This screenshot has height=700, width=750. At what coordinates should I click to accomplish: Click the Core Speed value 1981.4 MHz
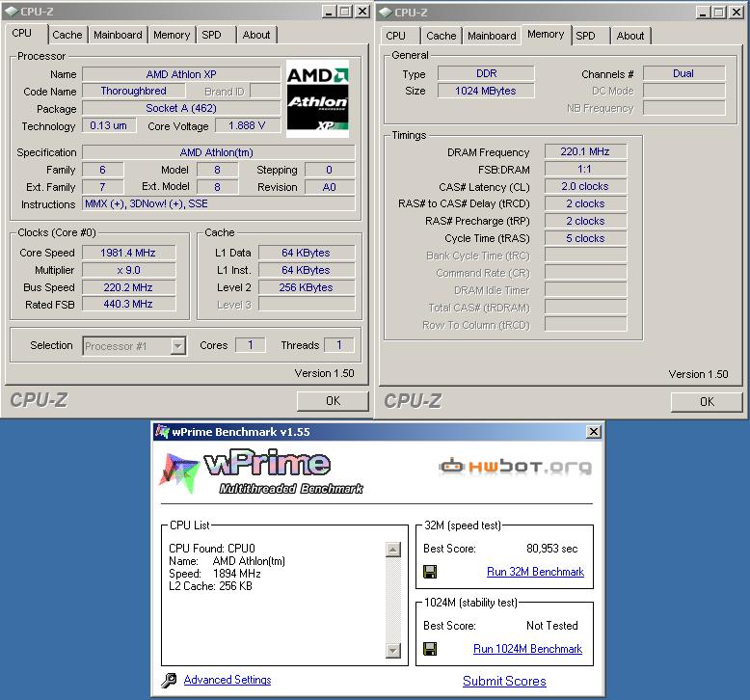click(128, 253)
